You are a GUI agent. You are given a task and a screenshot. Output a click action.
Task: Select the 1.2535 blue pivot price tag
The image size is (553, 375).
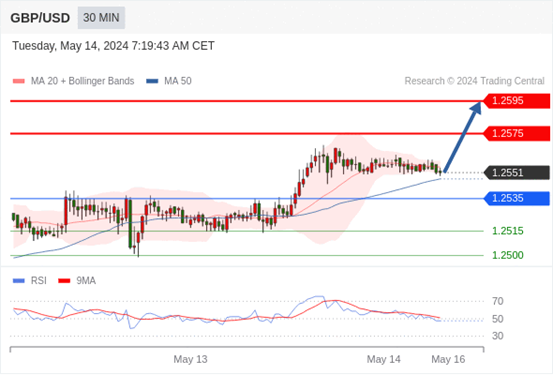click(x=516, y=198)
